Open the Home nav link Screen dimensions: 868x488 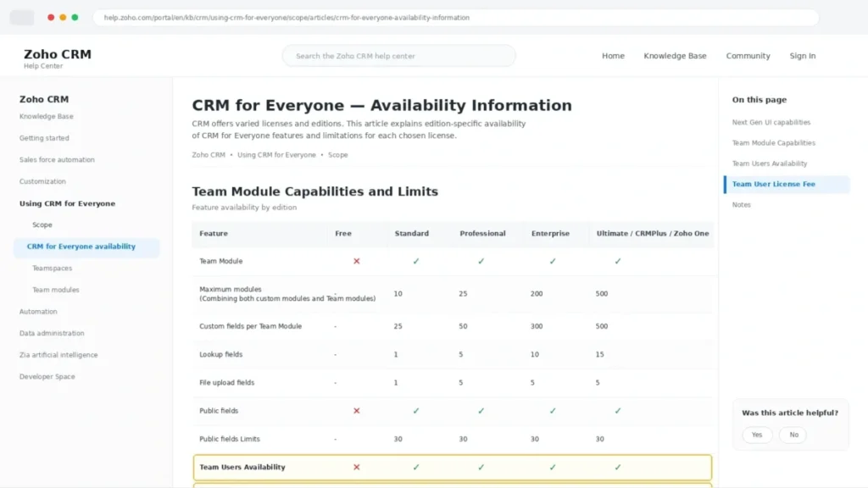point(613,56)
